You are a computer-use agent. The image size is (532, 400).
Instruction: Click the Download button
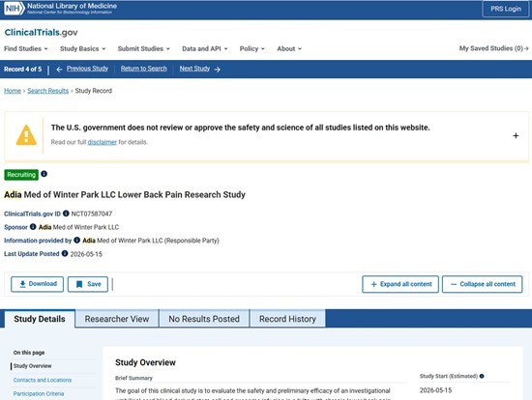point(38,284)
